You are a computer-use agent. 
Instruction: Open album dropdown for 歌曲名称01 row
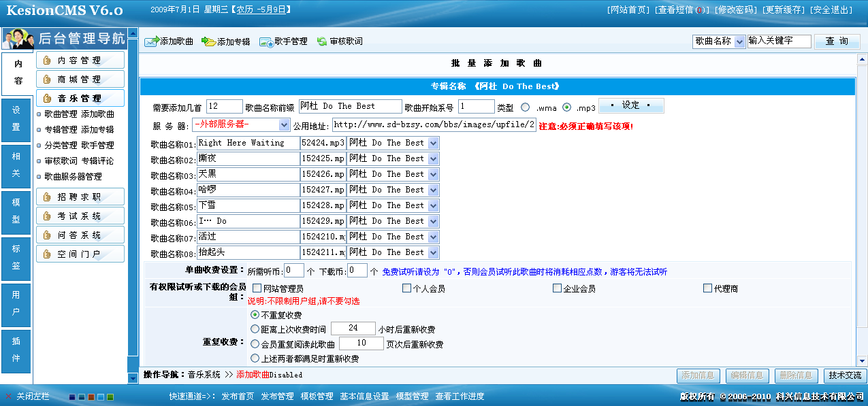pos(433,143)
